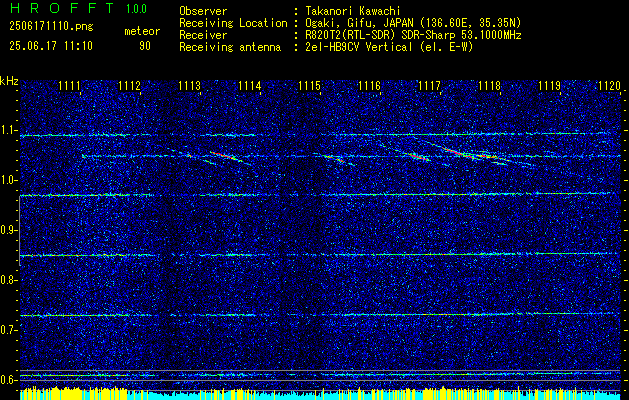Click the HROFFT program title text

point(62,8)
